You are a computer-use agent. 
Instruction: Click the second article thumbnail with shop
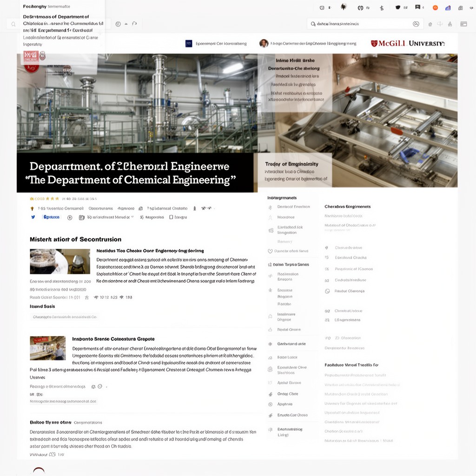coord(48,348)
